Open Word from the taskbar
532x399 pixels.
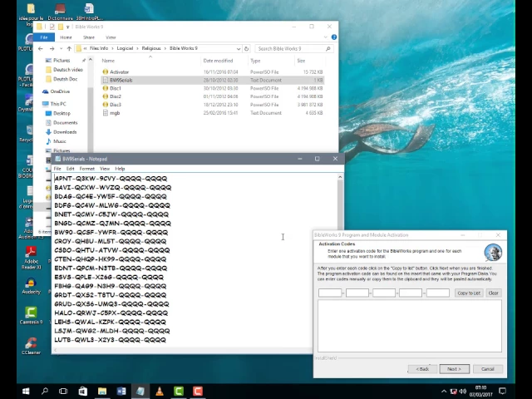pyautogui.click(x=121, y=392)
